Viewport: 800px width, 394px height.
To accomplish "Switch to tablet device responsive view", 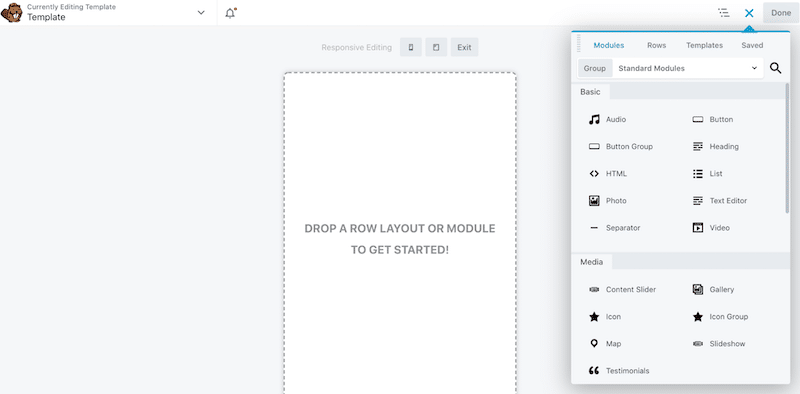I will tap(436, 47).
